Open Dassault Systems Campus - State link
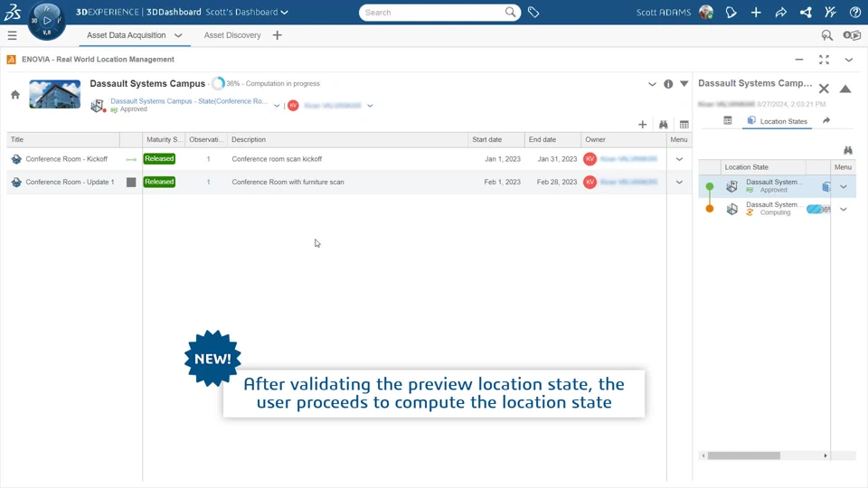Screen dimensions: 868x488 189,101
